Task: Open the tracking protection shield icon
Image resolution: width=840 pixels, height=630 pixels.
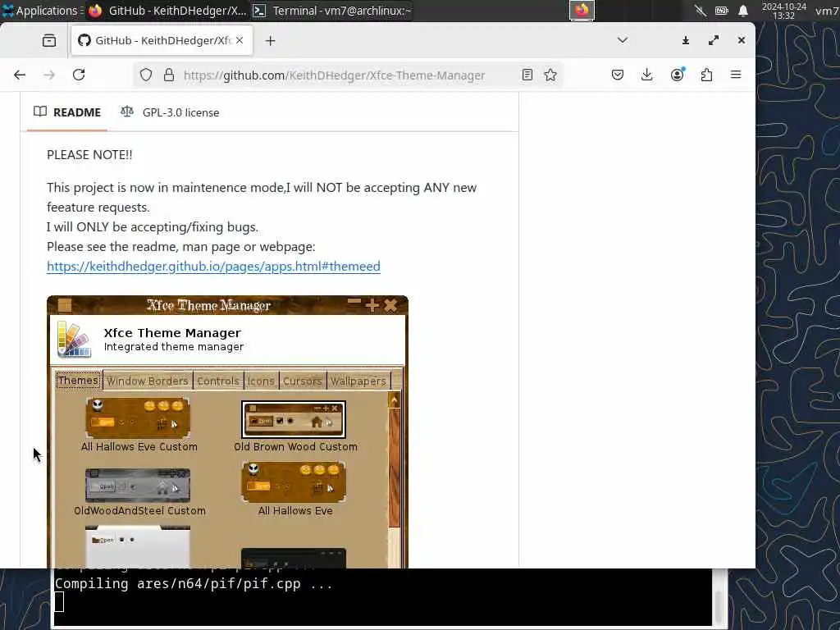Action: click(146, 75)
